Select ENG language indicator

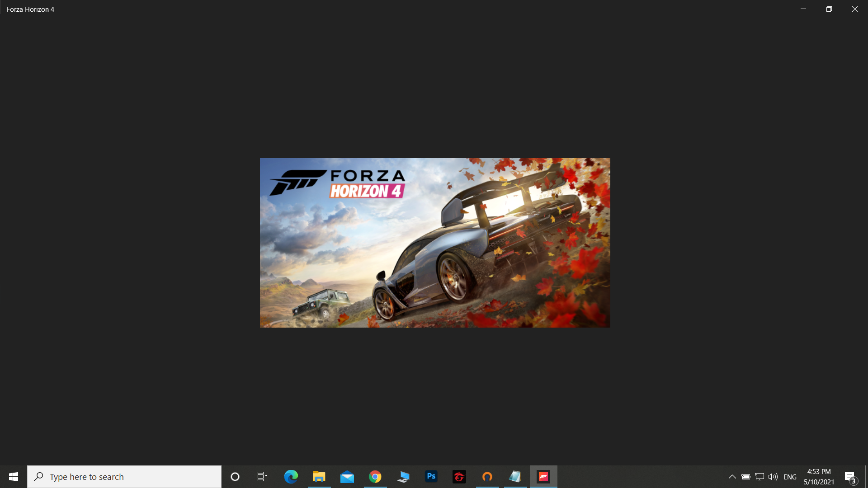coord(790,476)
